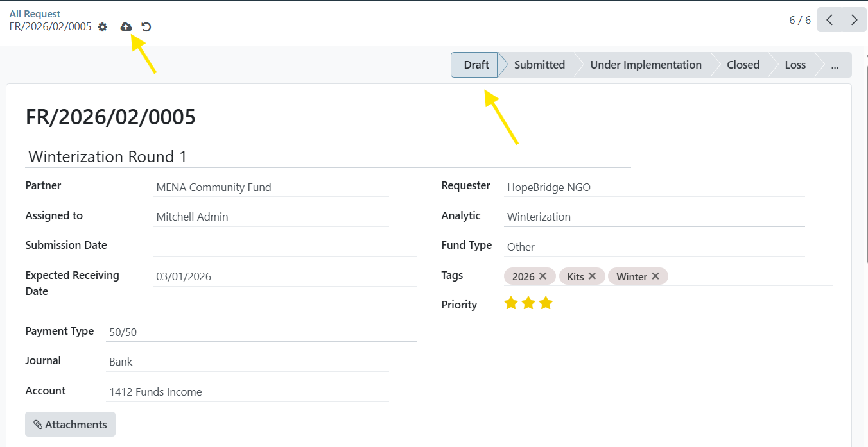The image size is (868, 447).
Task: Open the gear actions menu
Action: (x=103, y=27)
